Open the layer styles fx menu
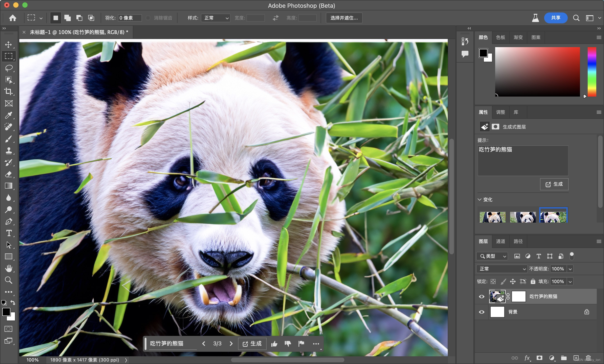 527,358
